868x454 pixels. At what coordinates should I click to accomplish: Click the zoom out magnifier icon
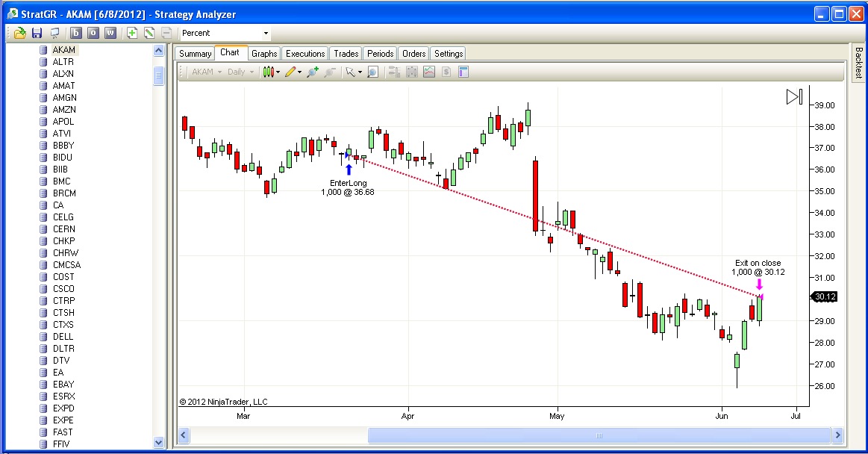coord(330,72)
